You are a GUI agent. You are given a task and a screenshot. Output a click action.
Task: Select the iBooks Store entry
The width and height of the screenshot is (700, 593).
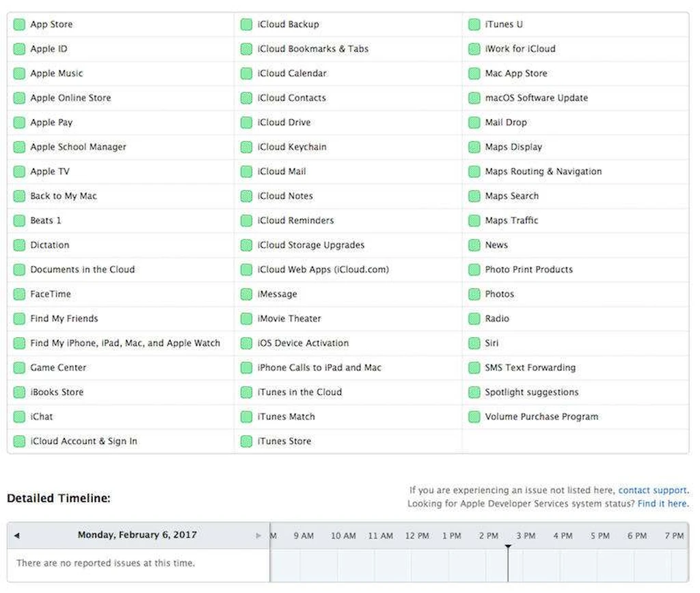(x=57, y=392)
